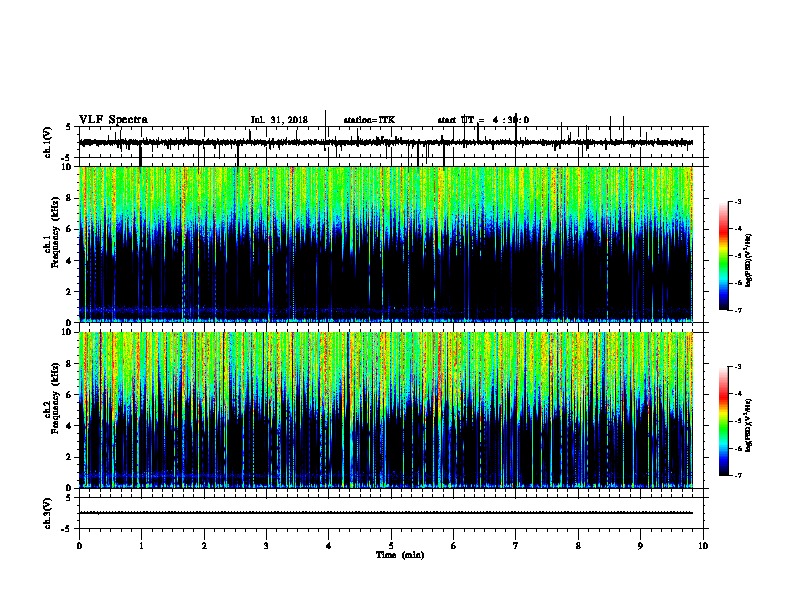This screenshot has height=612, width=792.
Task: Click the ch.1 "Frequency (kHz)" axis label
Action: 55,232
